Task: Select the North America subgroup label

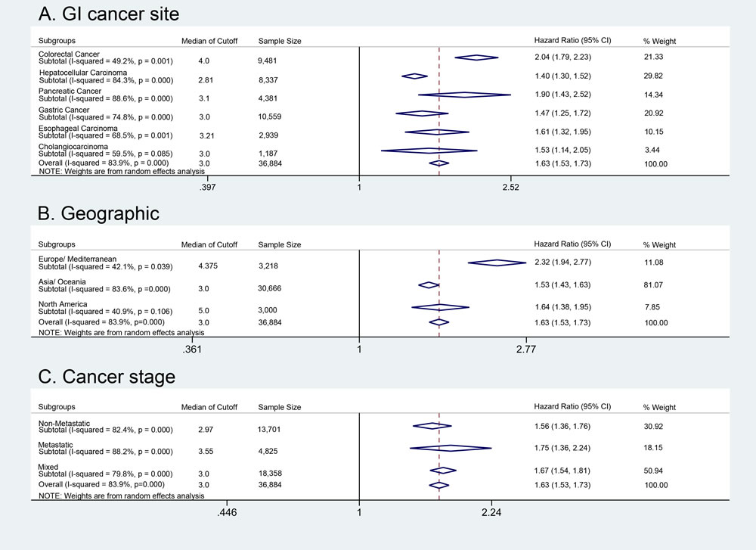Action: (63, 304)
